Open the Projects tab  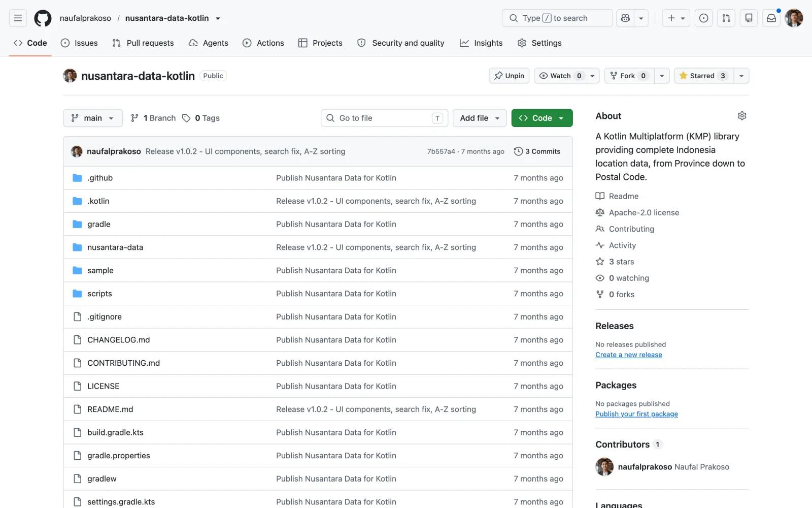pos(320,43)
